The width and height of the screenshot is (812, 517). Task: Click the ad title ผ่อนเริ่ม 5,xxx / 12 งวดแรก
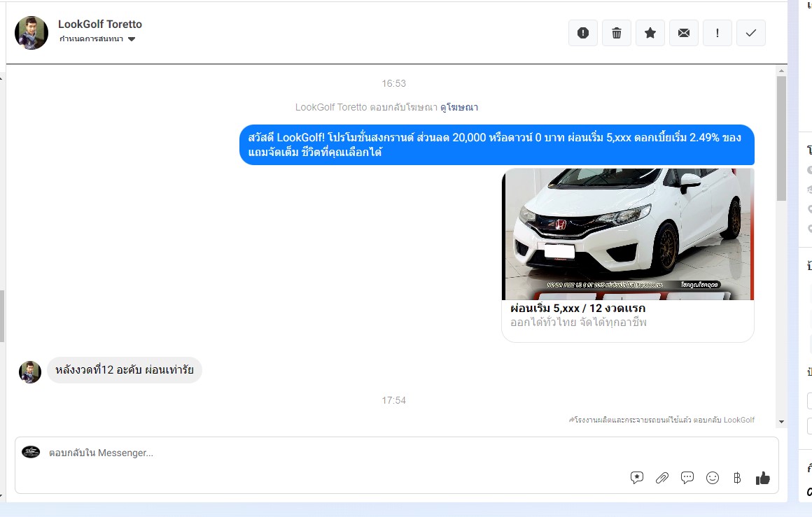click(x=578, y=309)
